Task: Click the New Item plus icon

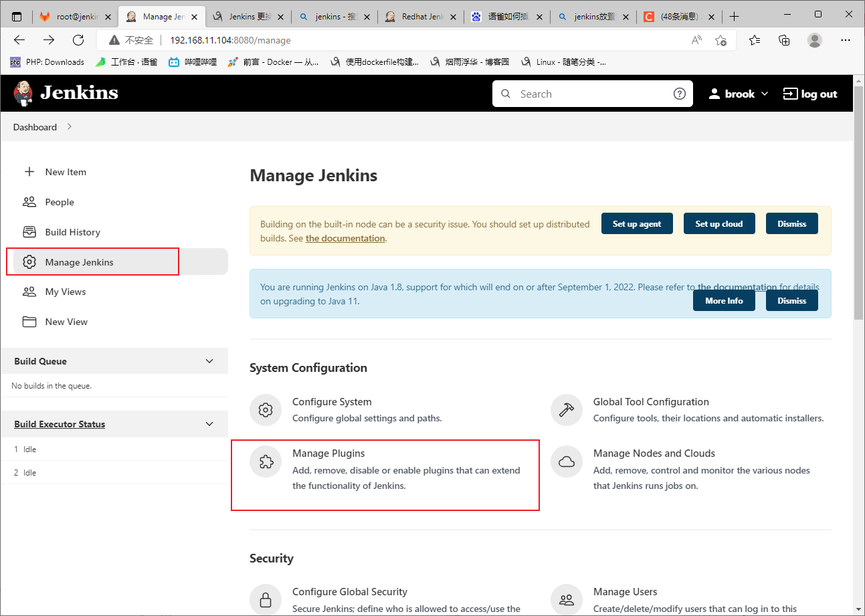Action: coord(29,172)
